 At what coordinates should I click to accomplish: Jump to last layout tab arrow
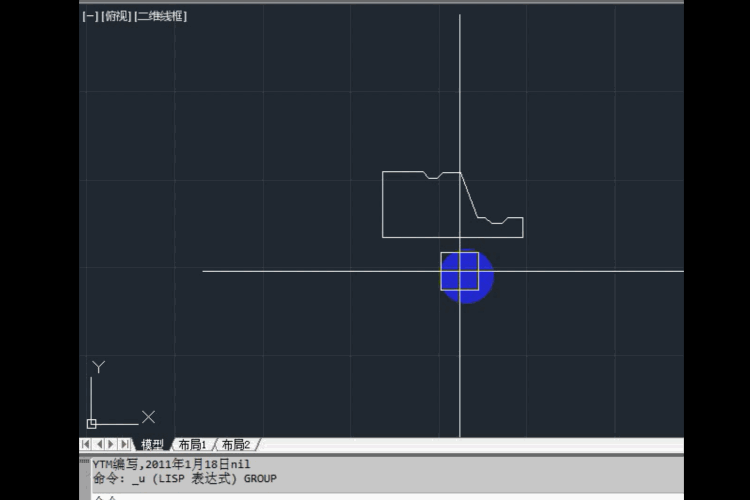tap(124, 444)
